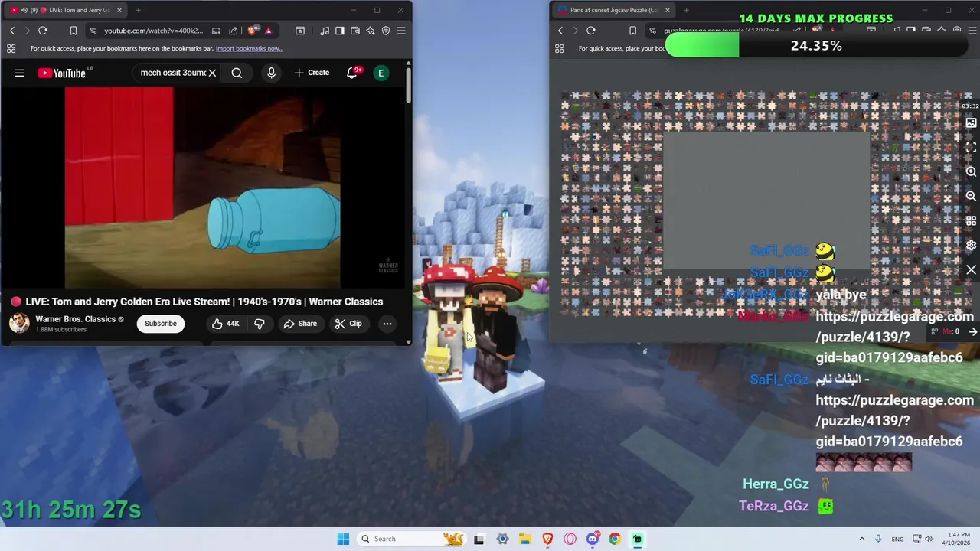Reload the puzzle page
The width and height of the screenshot is (980, 551).
coord(591,31)
